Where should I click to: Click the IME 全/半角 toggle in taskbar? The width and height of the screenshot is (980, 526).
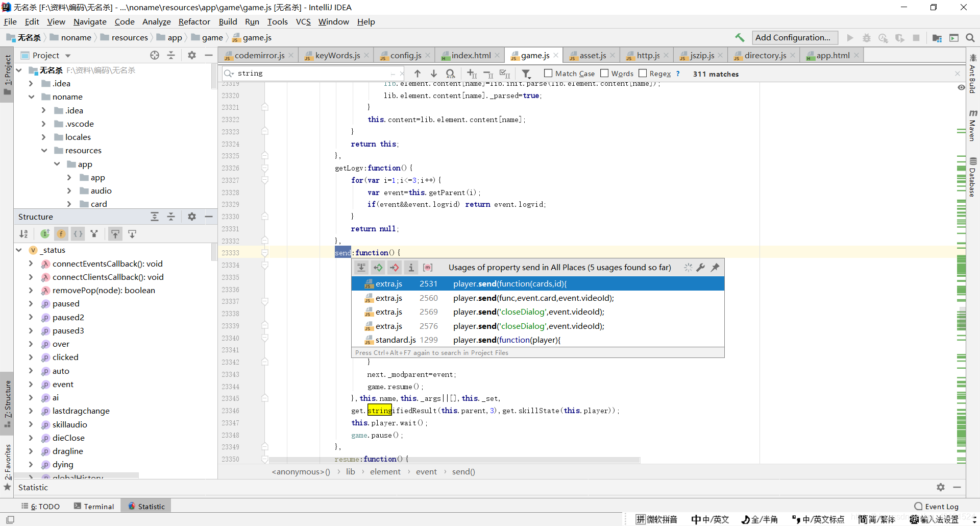tap(760, 519)
